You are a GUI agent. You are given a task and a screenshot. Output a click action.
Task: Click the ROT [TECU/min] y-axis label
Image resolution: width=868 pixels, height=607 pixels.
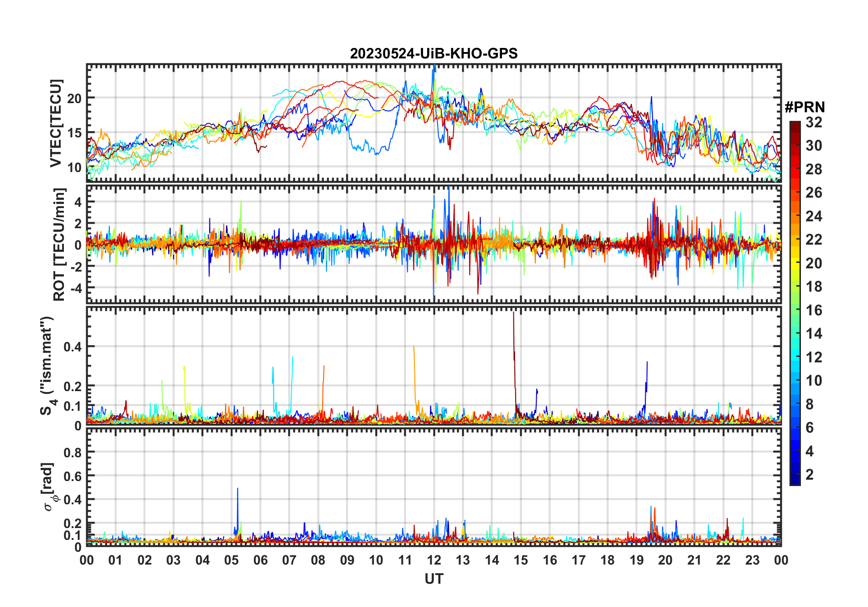point(59,244)
